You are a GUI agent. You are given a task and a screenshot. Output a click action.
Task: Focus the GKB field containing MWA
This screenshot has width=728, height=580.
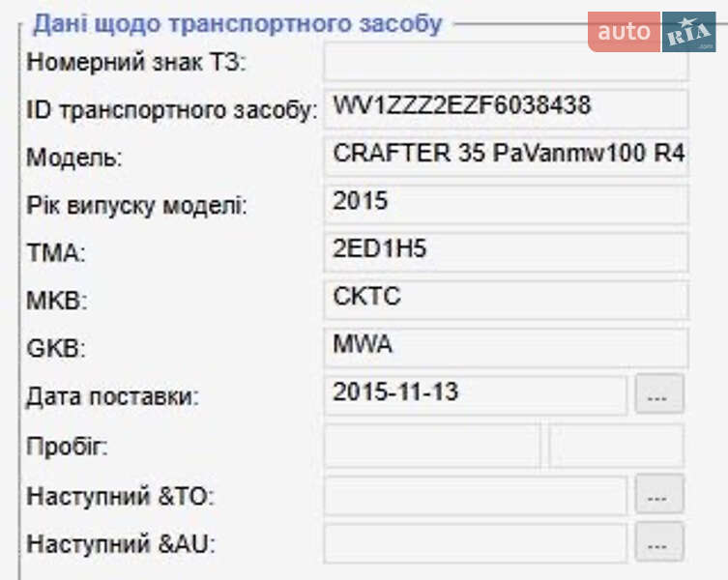pyautogui.click(x=505, y=347)
